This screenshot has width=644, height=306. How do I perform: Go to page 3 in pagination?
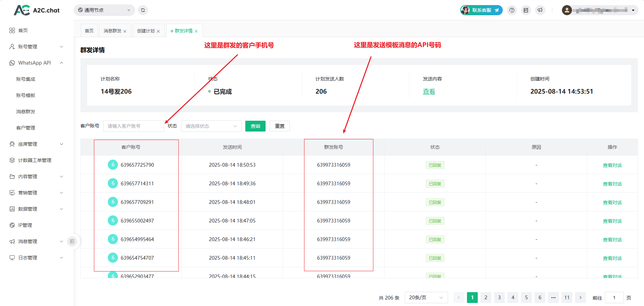click(x=499, y=298)
